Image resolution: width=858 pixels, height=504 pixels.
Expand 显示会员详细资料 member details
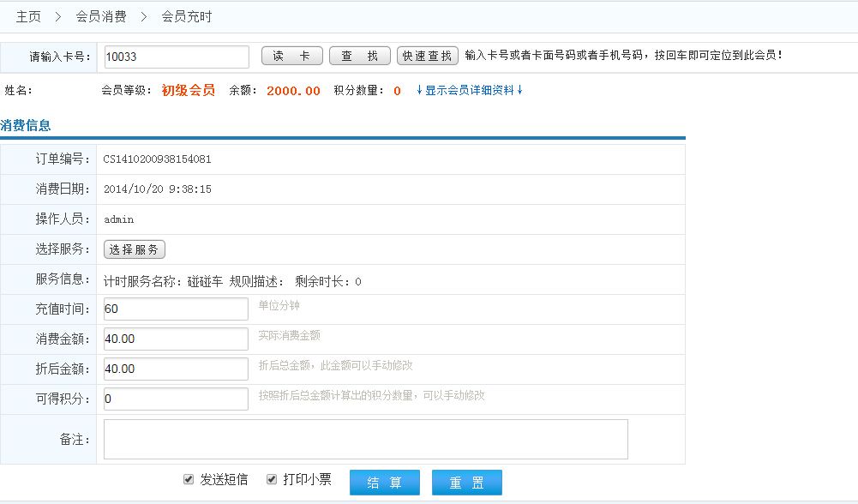pyautogui.click(x=469, y=91)
